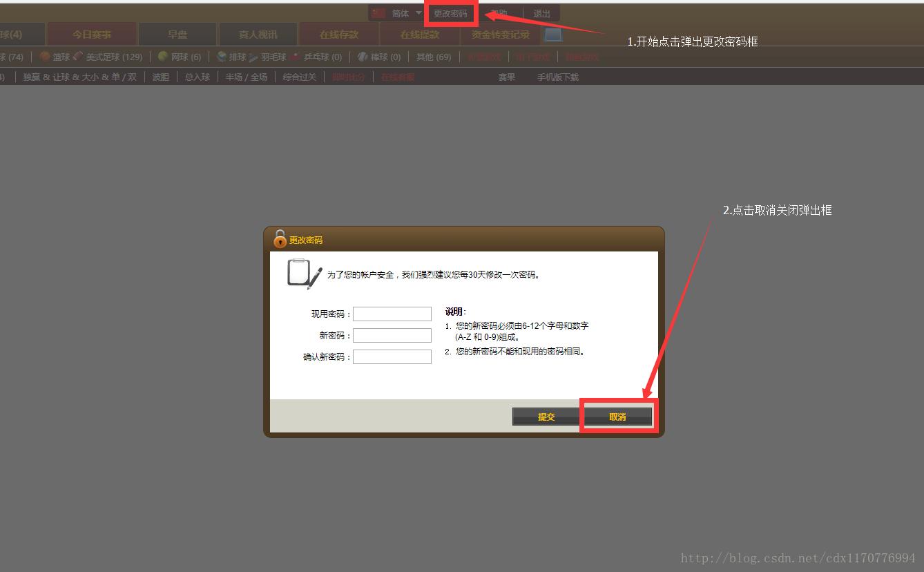Click the American football icon beside 美式足球
This screenshot has height=572, width=924.
(78, 57)
